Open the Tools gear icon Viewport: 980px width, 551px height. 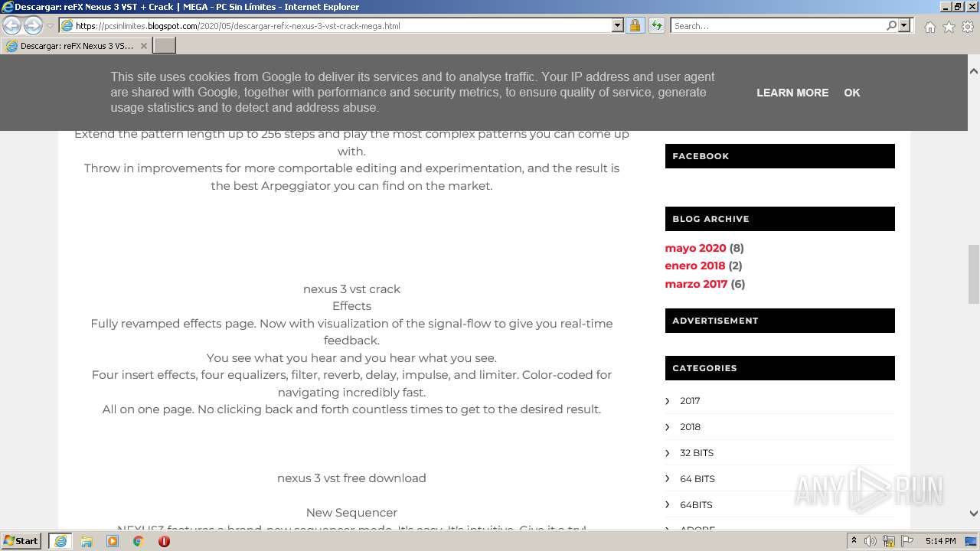(x=968, y=27)
